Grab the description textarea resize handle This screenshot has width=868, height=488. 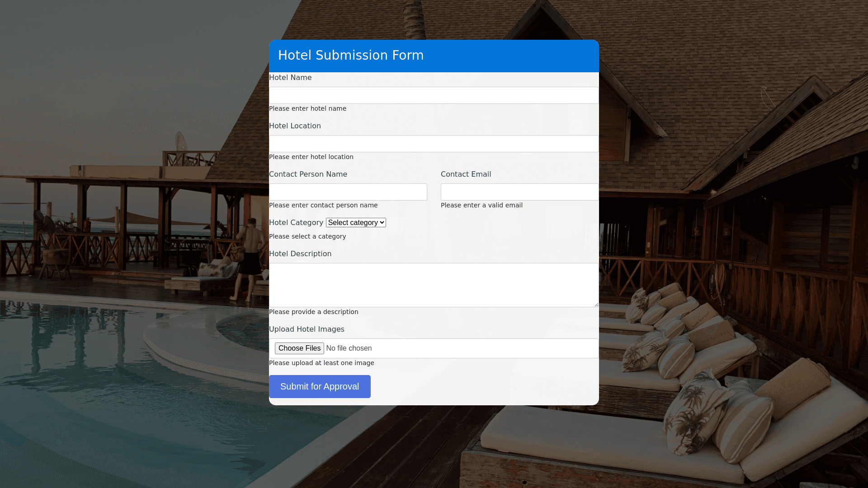coord(596,305)
